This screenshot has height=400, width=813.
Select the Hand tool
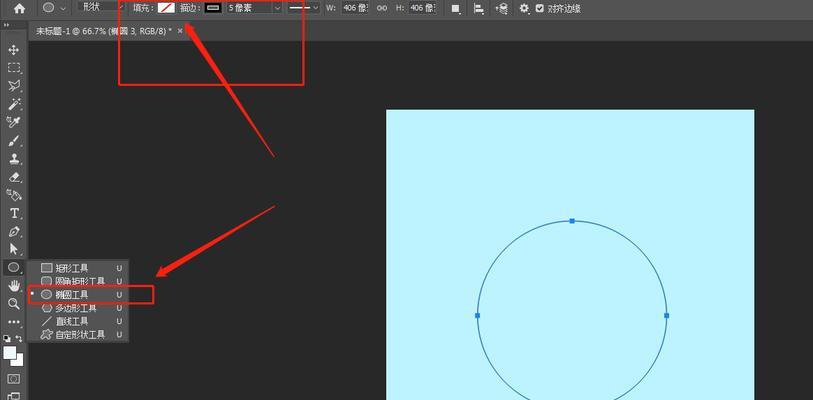click(14, 285)
